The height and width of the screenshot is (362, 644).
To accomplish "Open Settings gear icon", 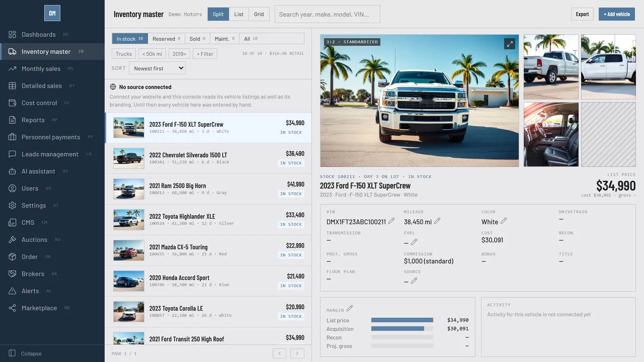I will [12, 206].
